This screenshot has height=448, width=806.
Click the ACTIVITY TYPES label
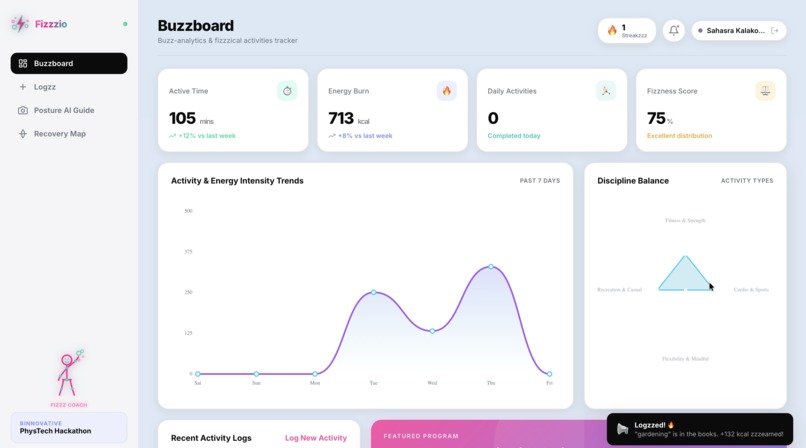pos(747,181)
